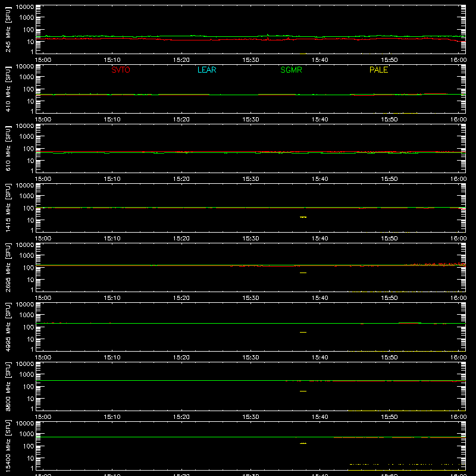Click the 100 tick label on 15400 MHz plot
The height and width of the screenshot is (476, 476).
coord(29,446)
